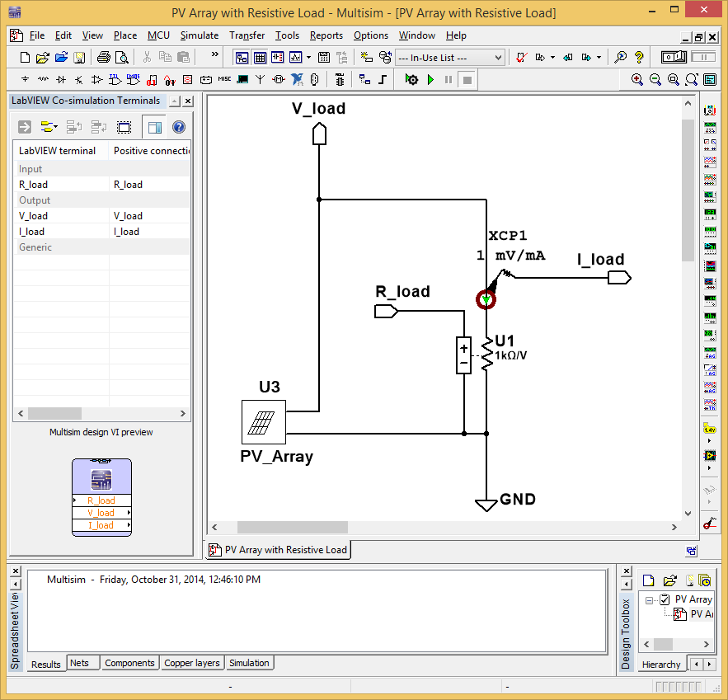Switch to the Nets tab
The image size is (728, 700).
point(80,663)
